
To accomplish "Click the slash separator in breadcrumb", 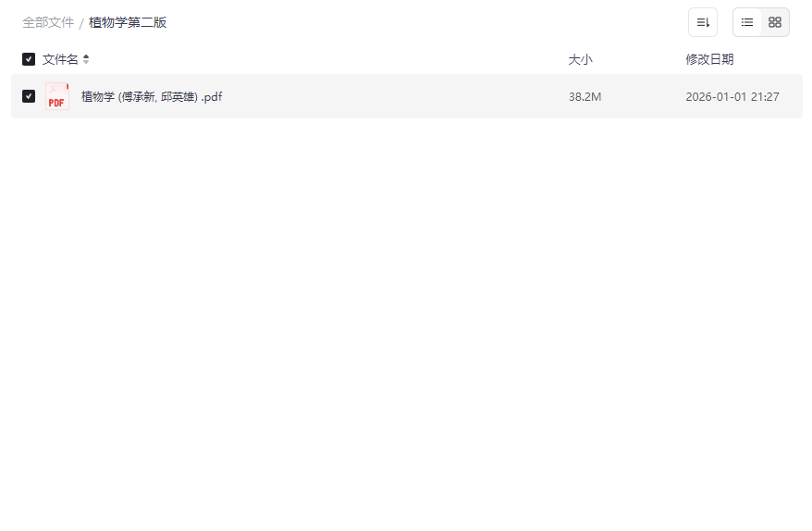I will (x=81, y=23).
